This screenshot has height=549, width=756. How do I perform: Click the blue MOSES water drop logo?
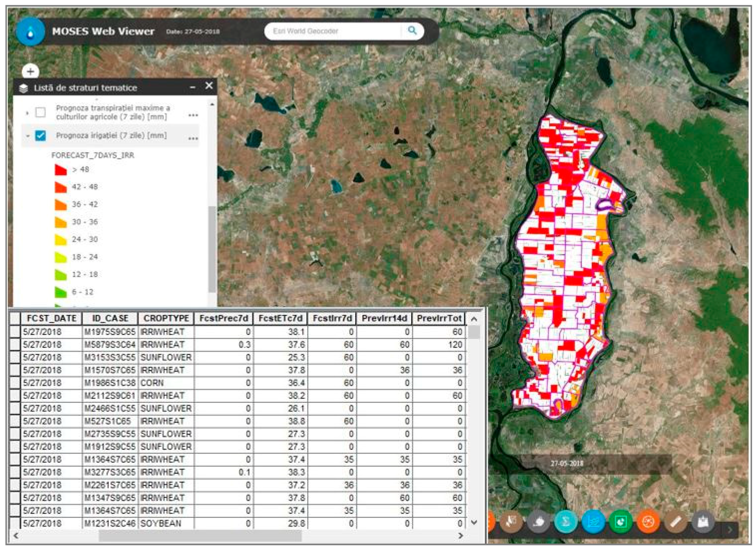[30, 32]
